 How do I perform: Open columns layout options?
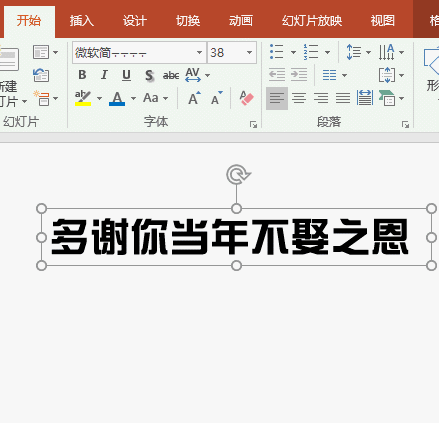[x=335, y=75]
